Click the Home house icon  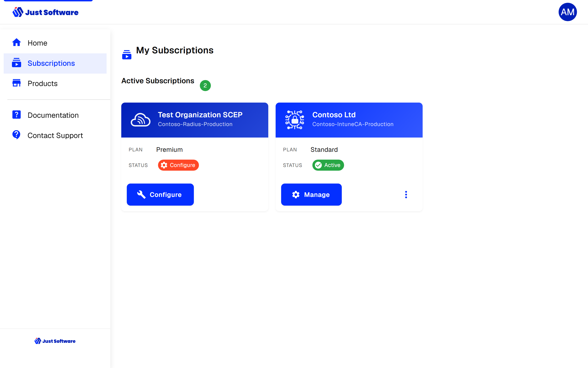click(x=17, y=43)
